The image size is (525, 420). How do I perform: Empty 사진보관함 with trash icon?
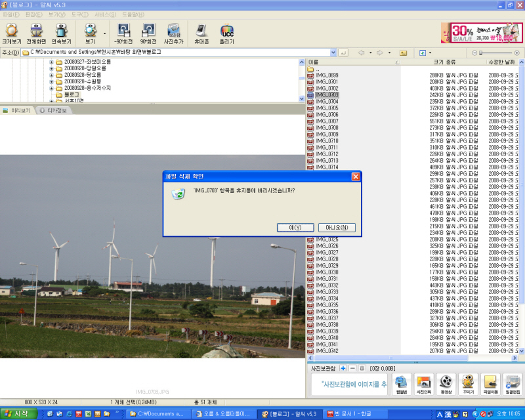pyautogui.click(x=362, y=368)
